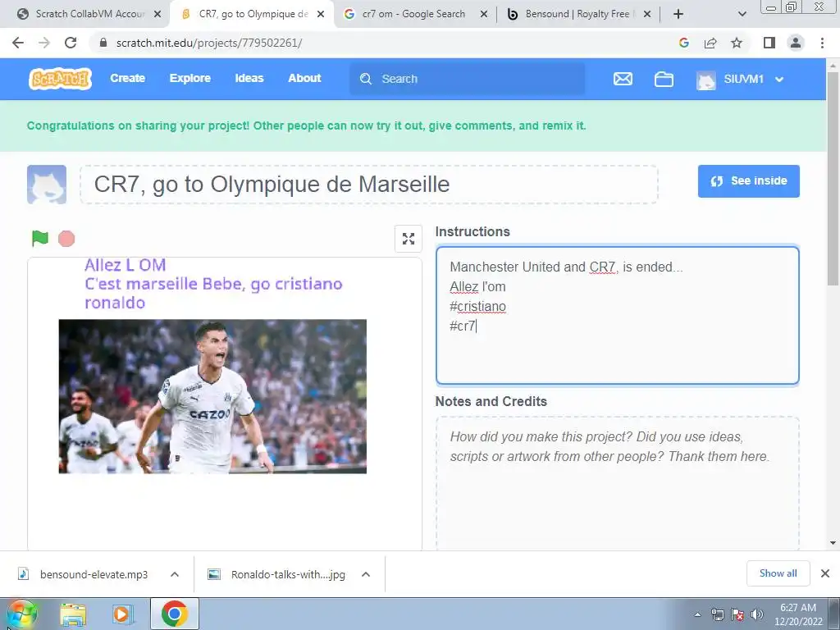
Task: Click inside the Instructions text box
Action: (617, 316)
